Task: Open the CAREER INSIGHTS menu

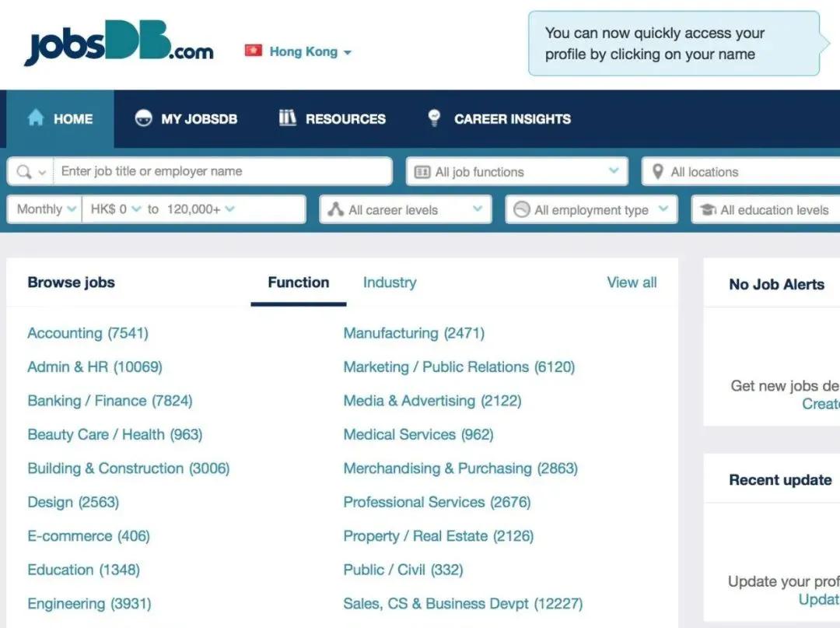Action: tap(499, 118)
